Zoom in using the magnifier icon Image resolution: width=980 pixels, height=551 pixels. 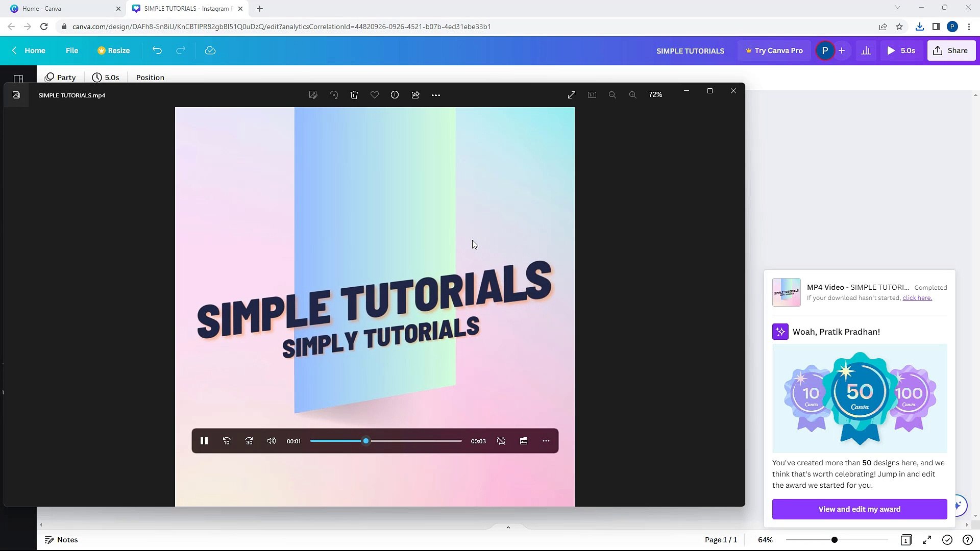633,95
